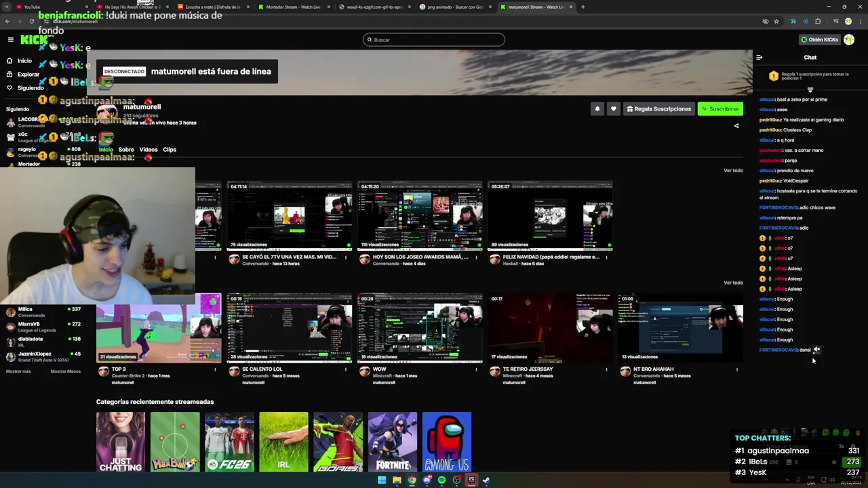
Task: Select the Clips channel tab
Action: (x=170, y=150)
